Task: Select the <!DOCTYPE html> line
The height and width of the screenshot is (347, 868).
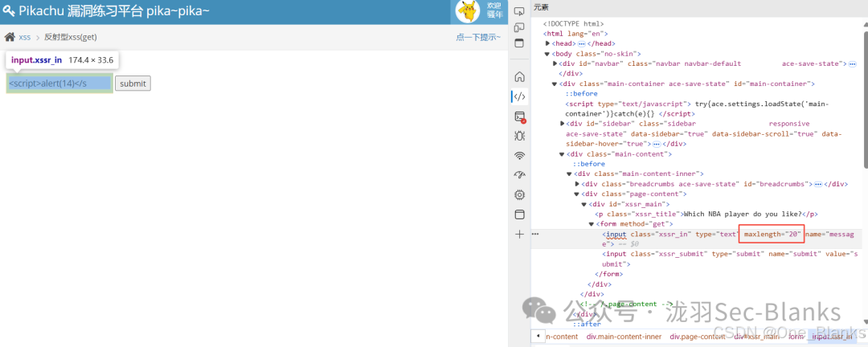Action: (573, 24)
